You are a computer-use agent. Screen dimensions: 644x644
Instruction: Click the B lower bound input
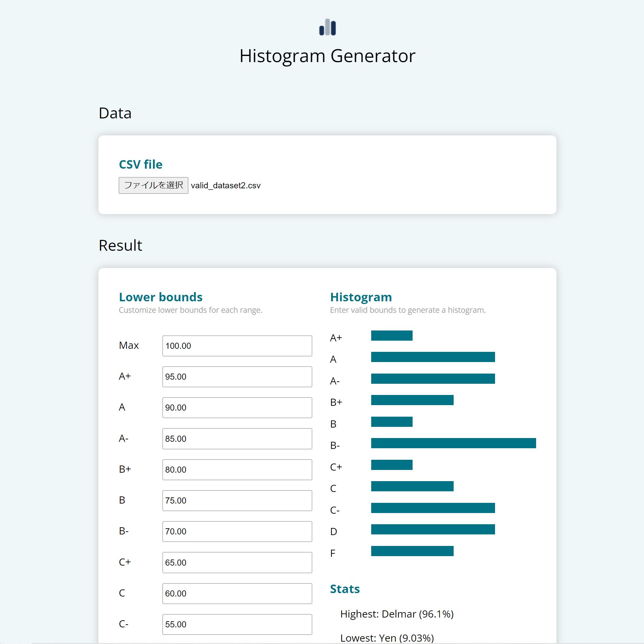[237, 500]
